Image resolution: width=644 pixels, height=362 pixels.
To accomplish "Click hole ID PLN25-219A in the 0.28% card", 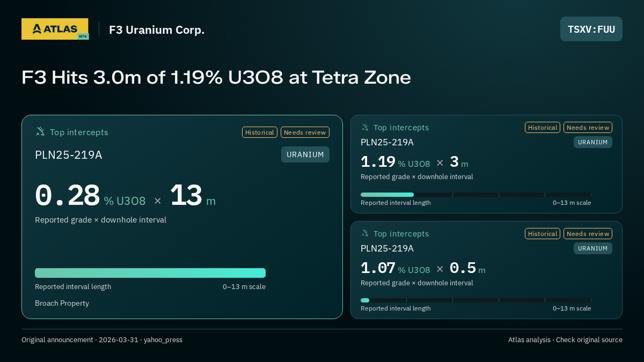I will (x=68, y=155).
